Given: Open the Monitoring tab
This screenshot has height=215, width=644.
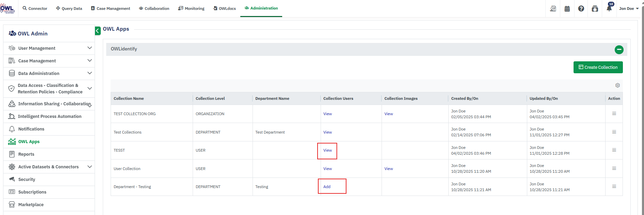Looking at the screenshot, I should point(191,9).
